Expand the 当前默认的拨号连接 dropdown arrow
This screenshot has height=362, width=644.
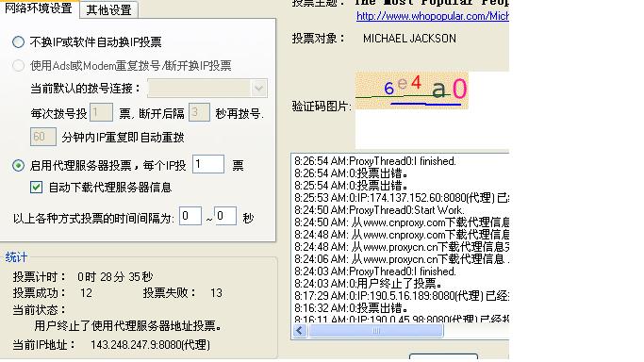(258, 89)
